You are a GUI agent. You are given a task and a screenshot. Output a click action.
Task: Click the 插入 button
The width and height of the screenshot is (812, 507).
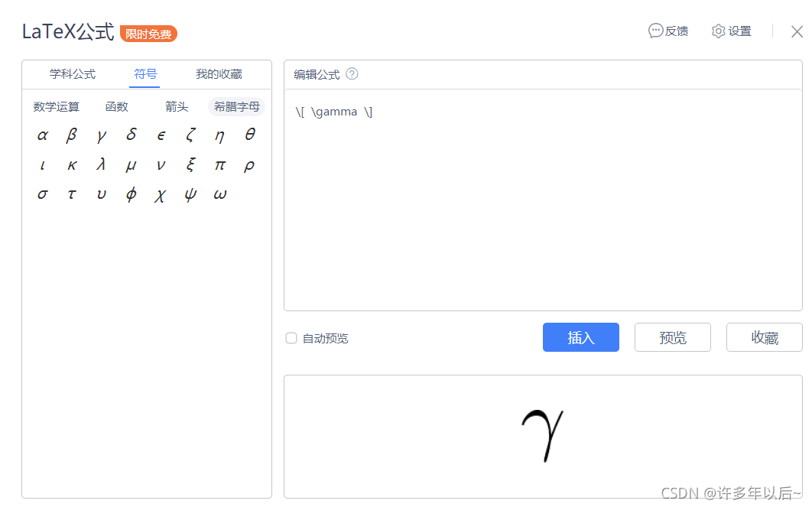[x=581, y=337]
